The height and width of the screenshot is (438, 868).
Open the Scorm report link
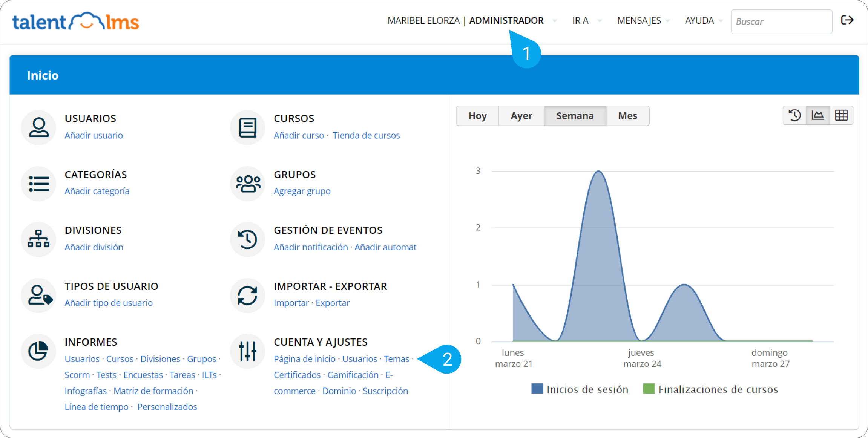click(77, 375)
